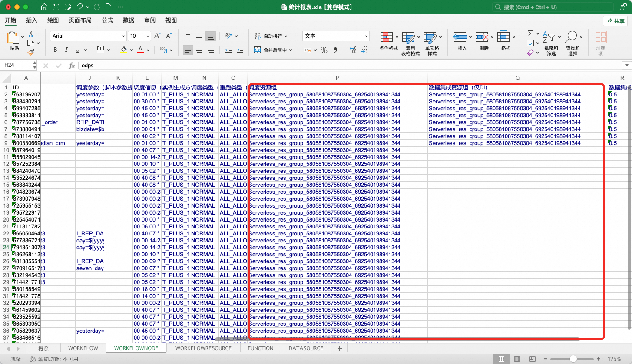632x364 pixels.
Task: Click the Decrease font size icon
Action: pyautogui.click(x=169, y=36)
